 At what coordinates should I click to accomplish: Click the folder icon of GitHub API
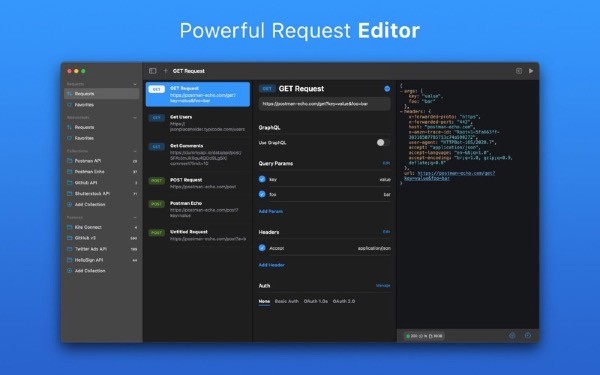(x=70, y=183)
